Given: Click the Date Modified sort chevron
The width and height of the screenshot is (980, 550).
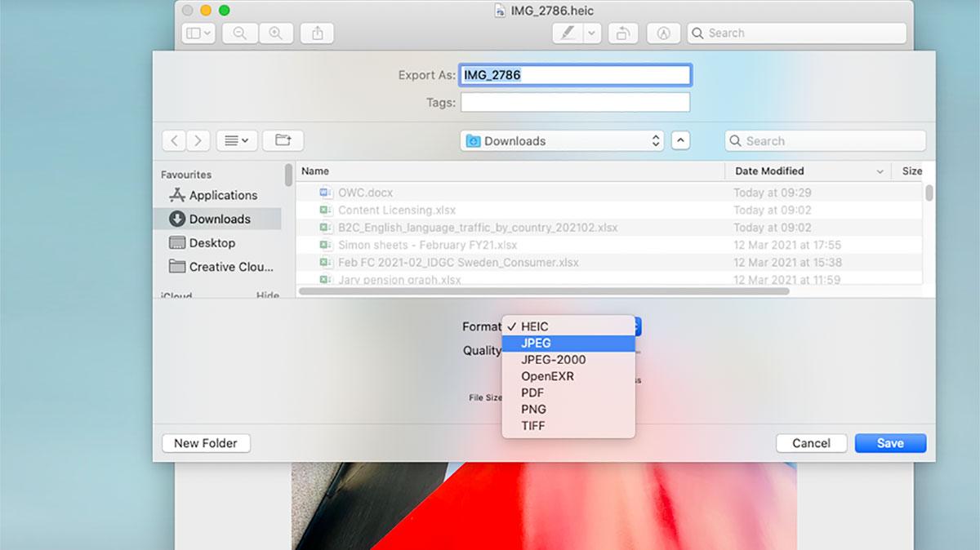Looking at the screenshot, I should (880, 172).
